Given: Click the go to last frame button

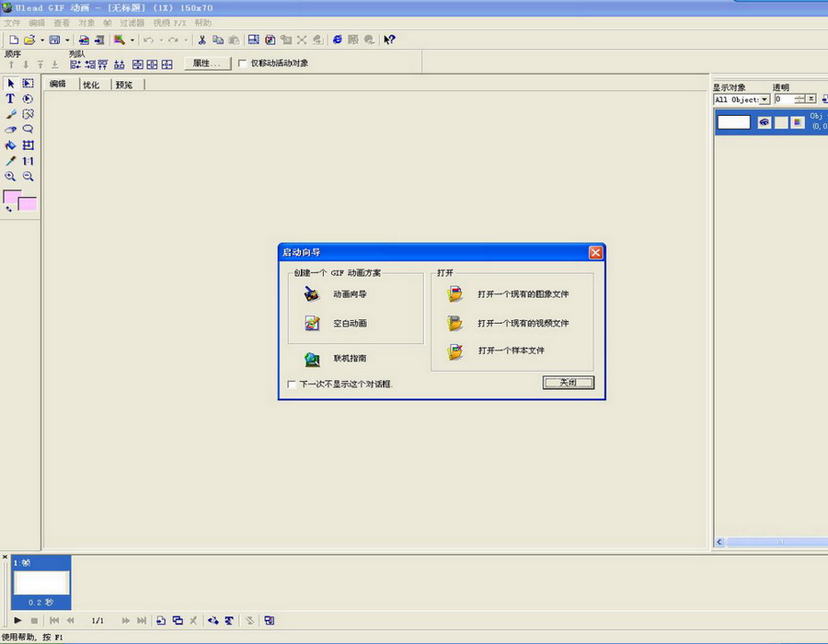Looking at the screenshot, I should pos(142,620).
